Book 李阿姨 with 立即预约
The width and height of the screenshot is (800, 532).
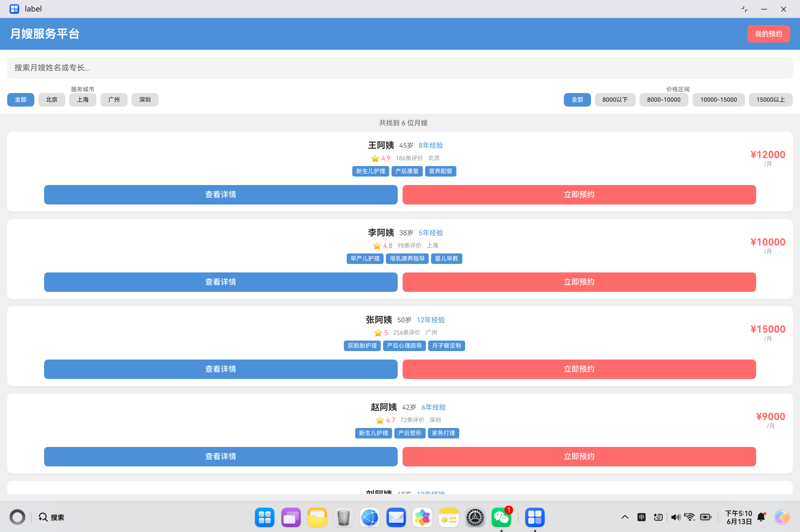coord(579,282)
